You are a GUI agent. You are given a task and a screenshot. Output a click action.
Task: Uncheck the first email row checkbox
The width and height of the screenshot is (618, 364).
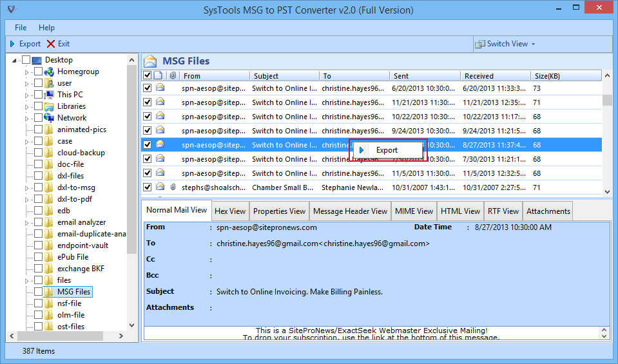click(x=148, y=88)
